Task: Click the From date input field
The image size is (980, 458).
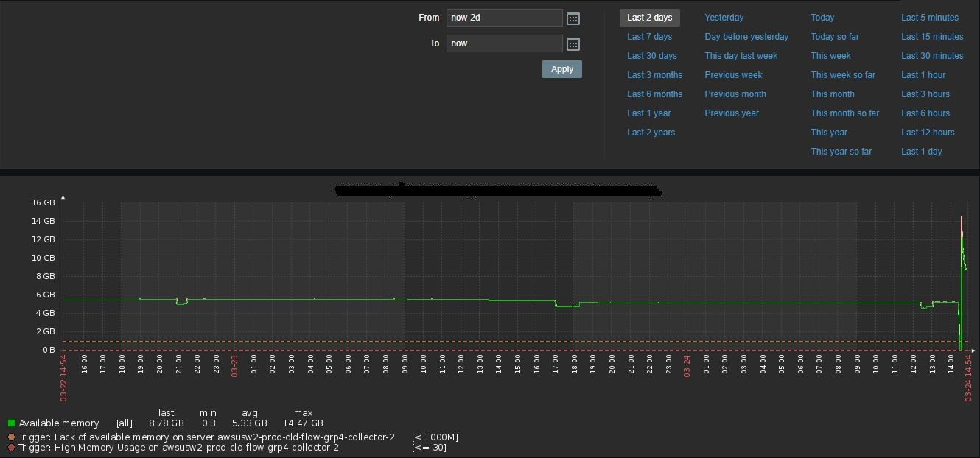Action: point(504,18)
